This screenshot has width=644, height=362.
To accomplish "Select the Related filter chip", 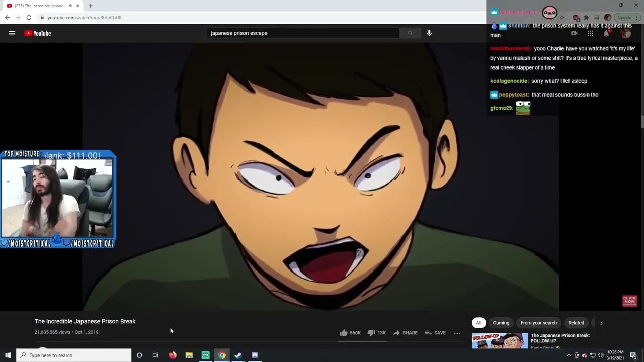I will [x=576, y=323].
